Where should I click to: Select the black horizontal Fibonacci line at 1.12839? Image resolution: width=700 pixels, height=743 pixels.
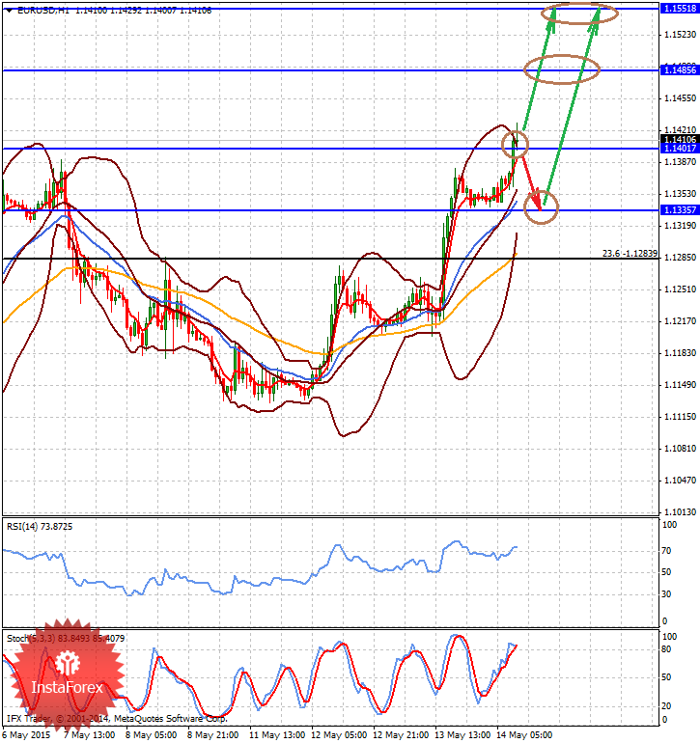click(290, 259)
